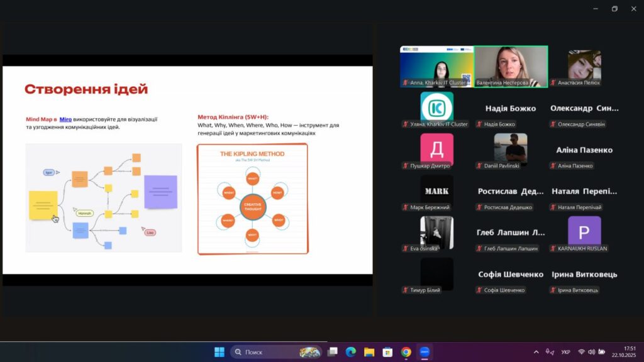This screenshot has width=644, height=362.
Task: Expand the hidden system tray icons chevron
Action: pyautogui.click(x=536, y=352)
